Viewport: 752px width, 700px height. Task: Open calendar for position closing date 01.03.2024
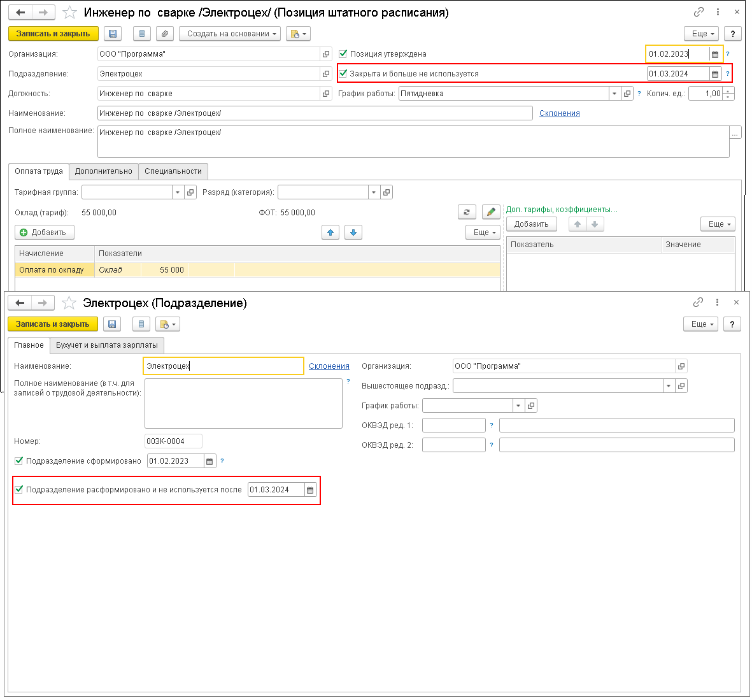tap(715, 74)
